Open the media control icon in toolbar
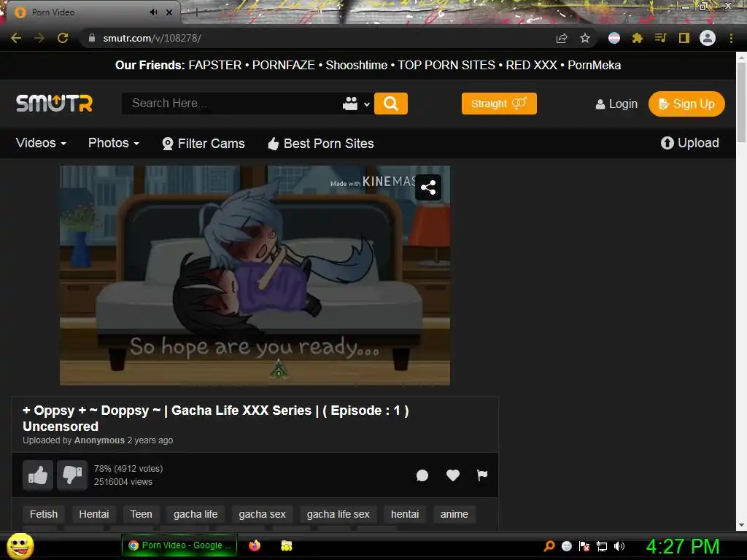747x560 pixels. coord(660,38)
